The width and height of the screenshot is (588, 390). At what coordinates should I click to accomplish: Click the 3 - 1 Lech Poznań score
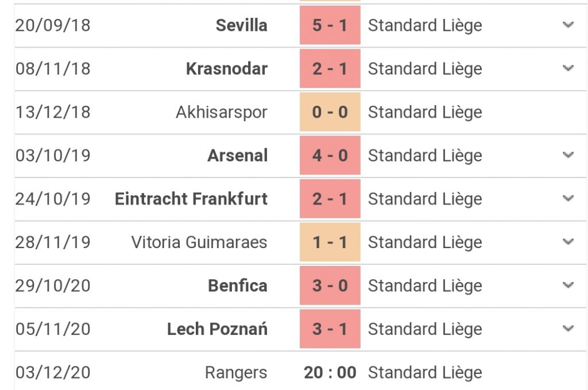[330, 329]
